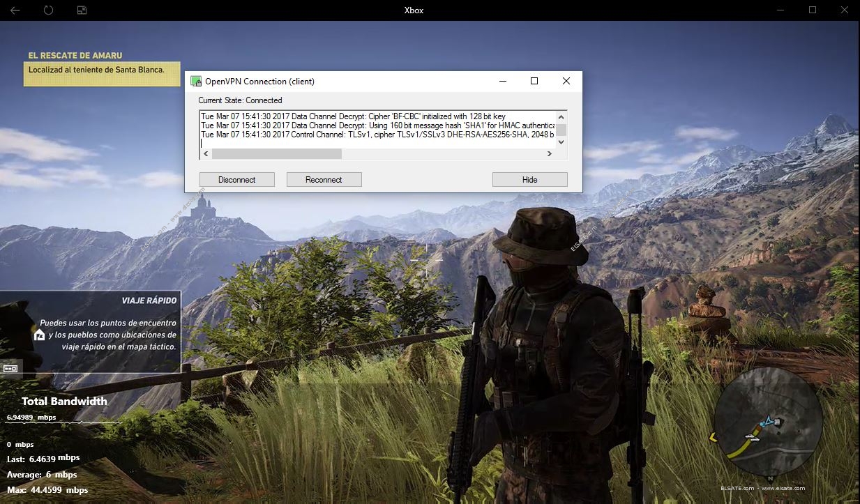Click the Control Channel TLSv1 log line

[377, 135]
